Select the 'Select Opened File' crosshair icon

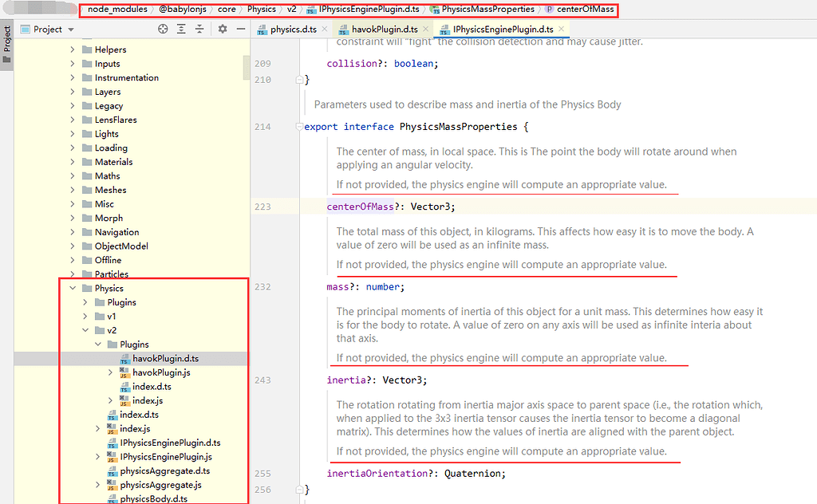click(163, 29)
